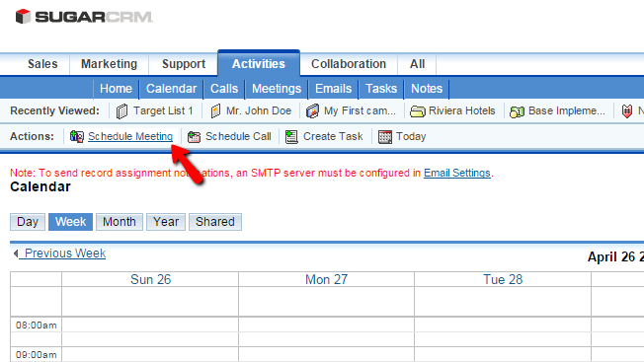Click the 08:00am time slot label
Screen dimensions: 644x362
(37, 326)
